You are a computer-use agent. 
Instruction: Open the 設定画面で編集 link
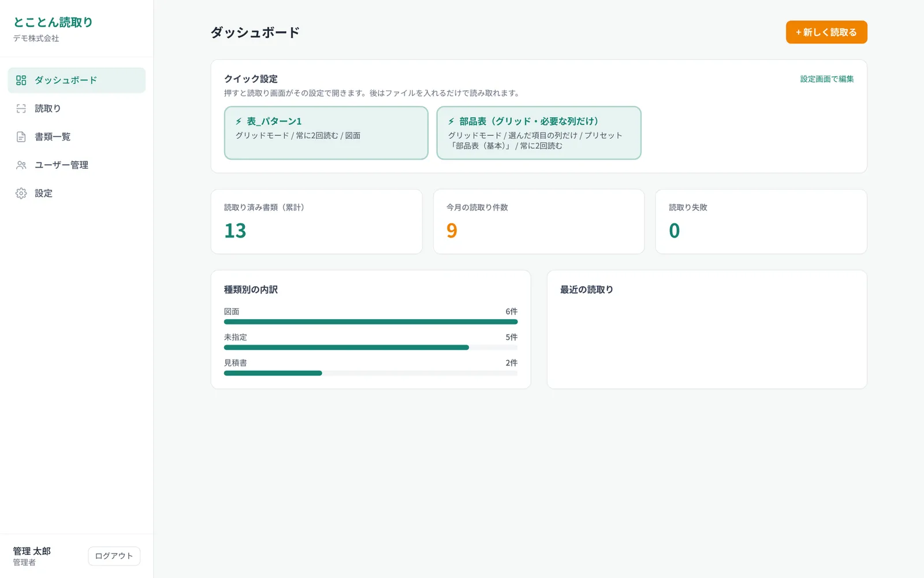pyautogui.click(x=827, y=79)
